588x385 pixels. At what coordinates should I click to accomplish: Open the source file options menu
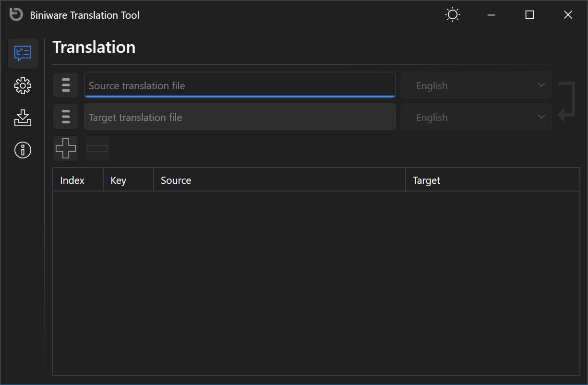66,85
